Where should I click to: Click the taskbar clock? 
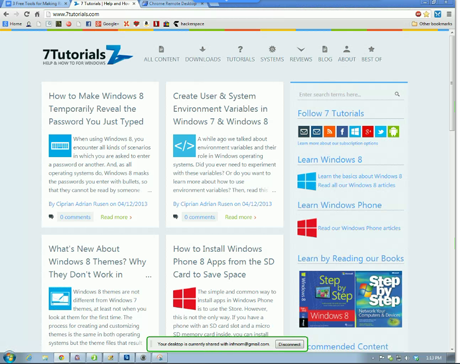click(x=433, y=358)
